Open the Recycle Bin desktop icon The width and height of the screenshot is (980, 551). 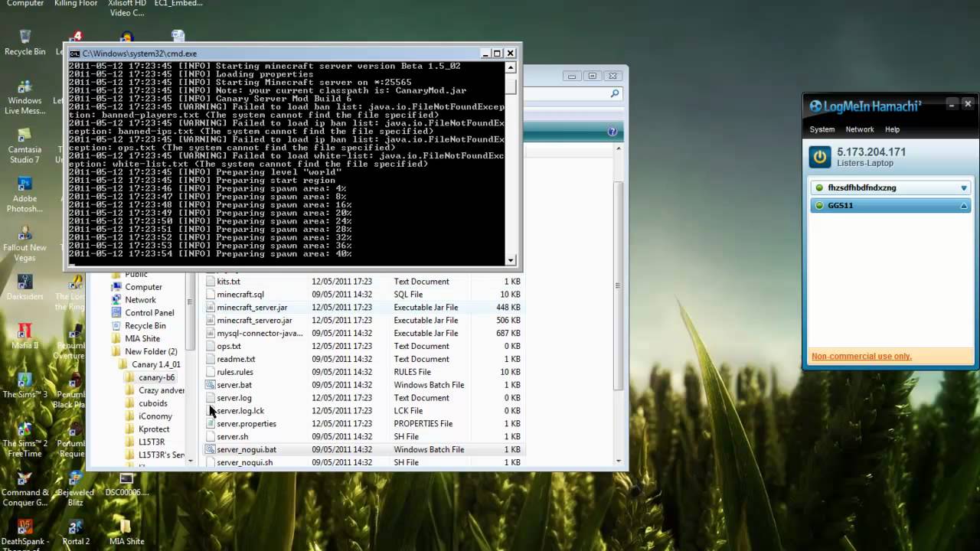(x=24, y=43)
